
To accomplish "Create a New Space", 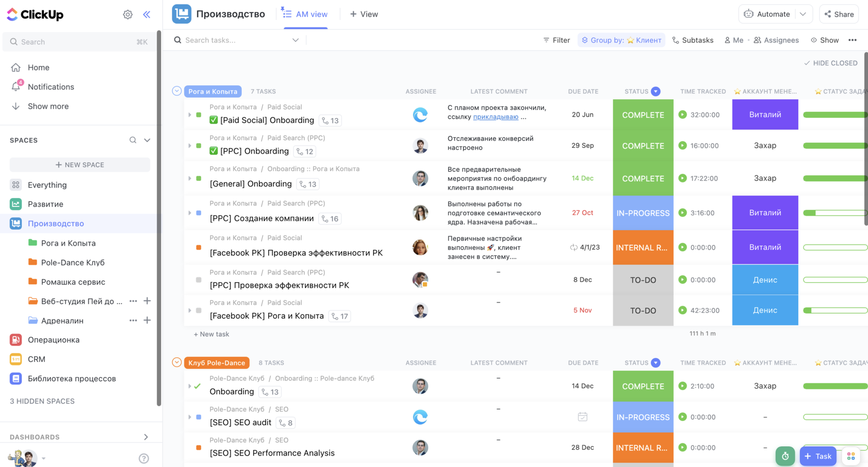I will coord(80,164).
